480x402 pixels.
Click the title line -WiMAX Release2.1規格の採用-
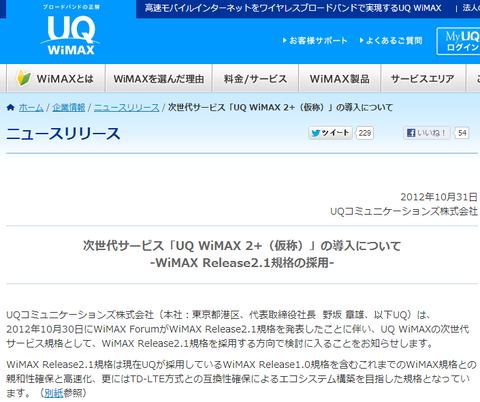click(x=242, y=263)
